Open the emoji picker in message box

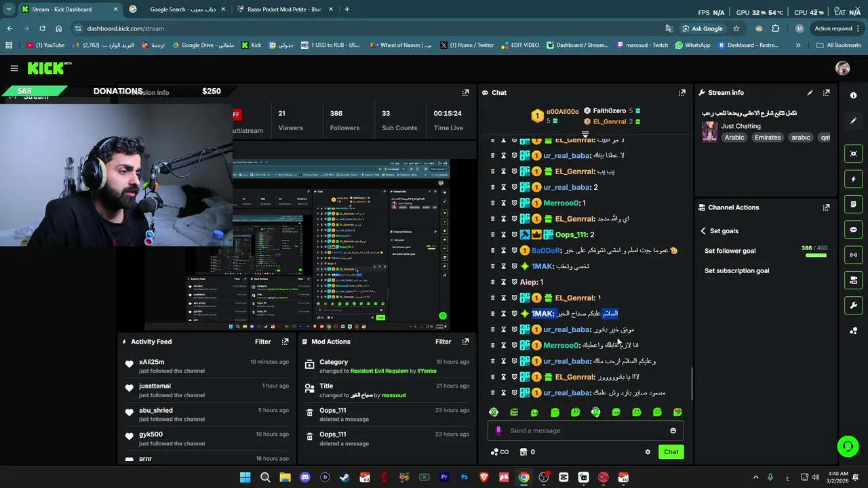(x=673, y=430)
